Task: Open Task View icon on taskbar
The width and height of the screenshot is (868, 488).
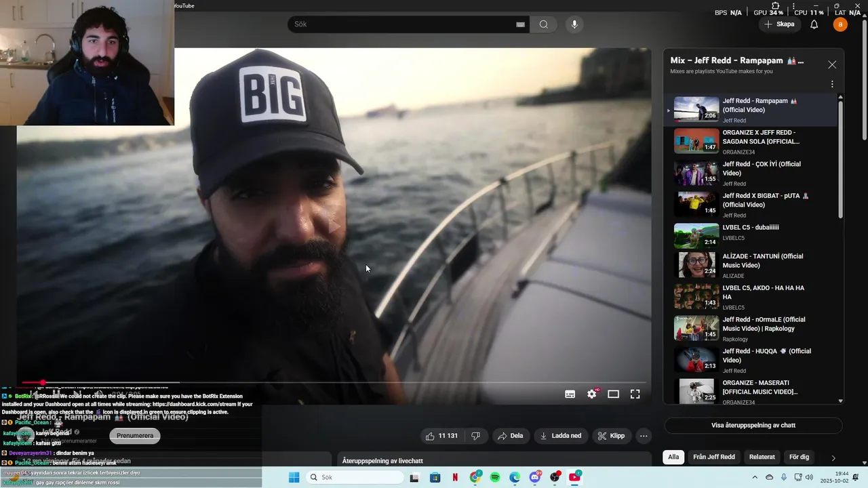Action: point(414,477)
